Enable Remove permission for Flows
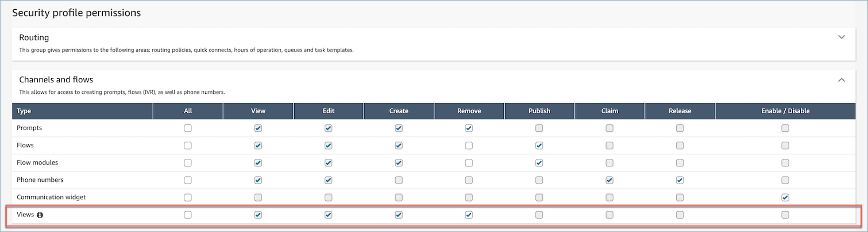 [469, 146]
